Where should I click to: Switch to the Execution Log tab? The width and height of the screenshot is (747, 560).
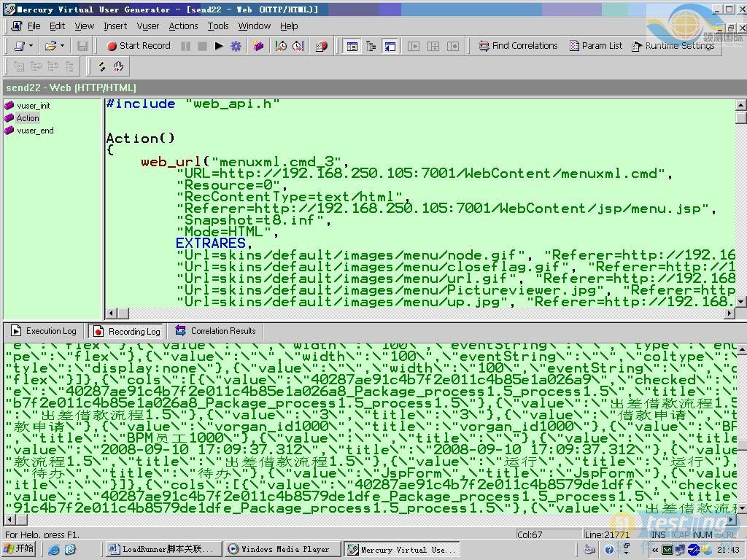click(44, 331)
